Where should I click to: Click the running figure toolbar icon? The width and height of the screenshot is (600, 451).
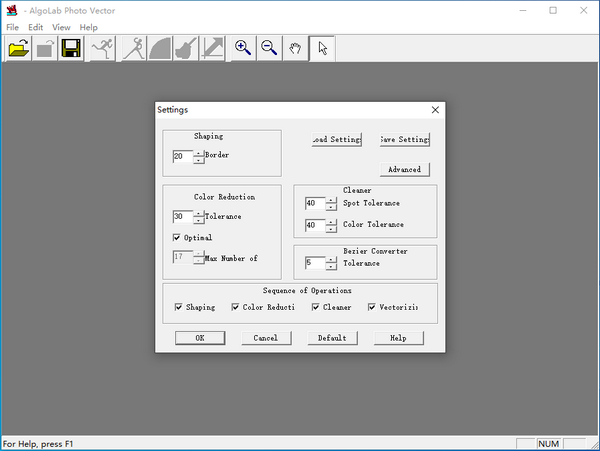click(102, 48)
